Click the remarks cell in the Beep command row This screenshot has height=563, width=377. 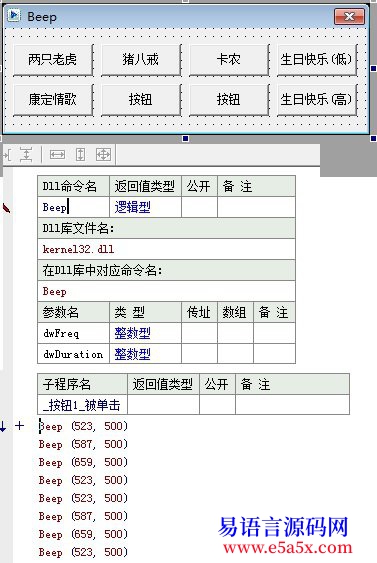[256, 207]
